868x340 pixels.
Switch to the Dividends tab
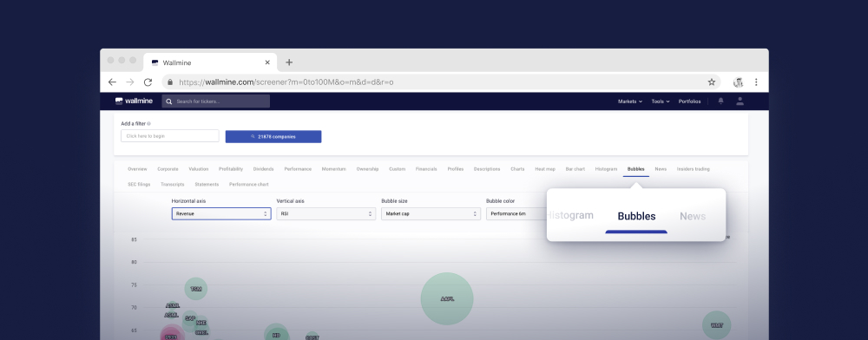(264, 169)
